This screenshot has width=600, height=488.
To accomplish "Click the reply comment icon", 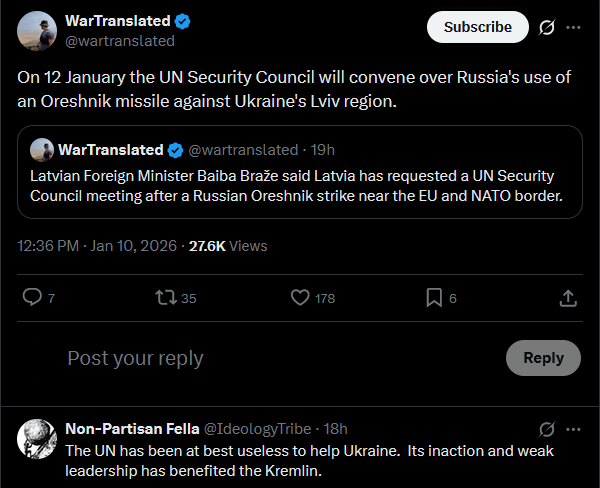I will [32, 297].
